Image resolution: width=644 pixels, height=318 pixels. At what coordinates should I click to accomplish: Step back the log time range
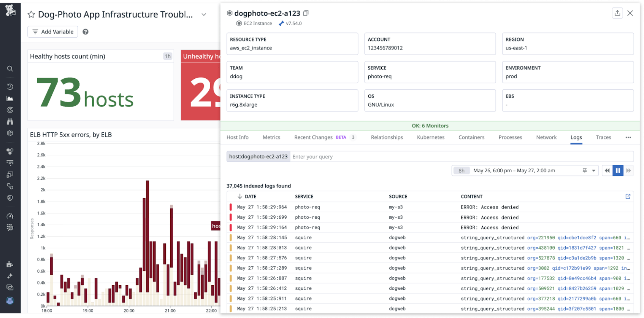(x=607, y=171)
